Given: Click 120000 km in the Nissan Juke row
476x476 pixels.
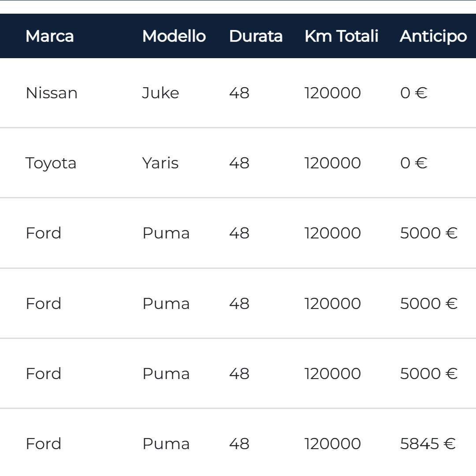Looking at the screenshot, I should (332, 93).
